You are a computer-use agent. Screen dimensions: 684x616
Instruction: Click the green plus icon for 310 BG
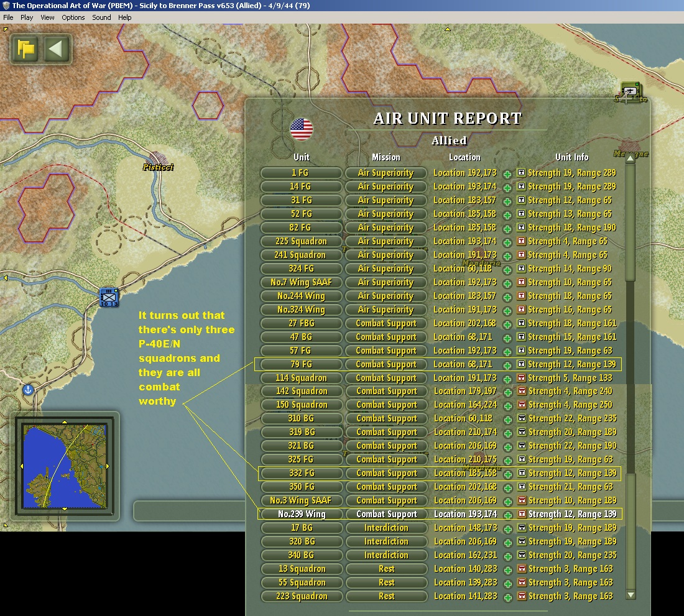pyautogui.click(x=508, y=420)
